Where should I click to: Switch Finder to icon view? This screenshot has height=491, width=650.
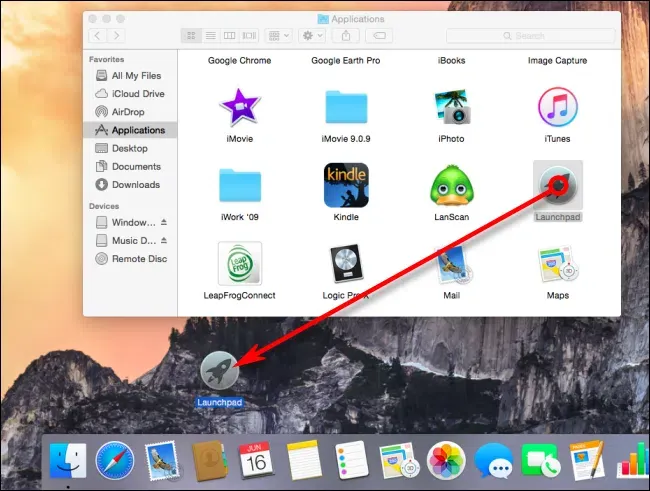[191, 35]
